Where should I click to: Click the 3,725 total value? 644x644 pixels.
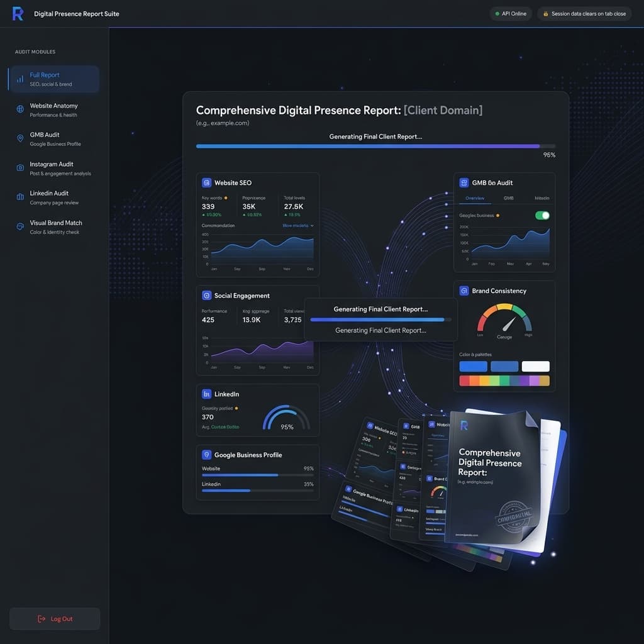point(293,319)
